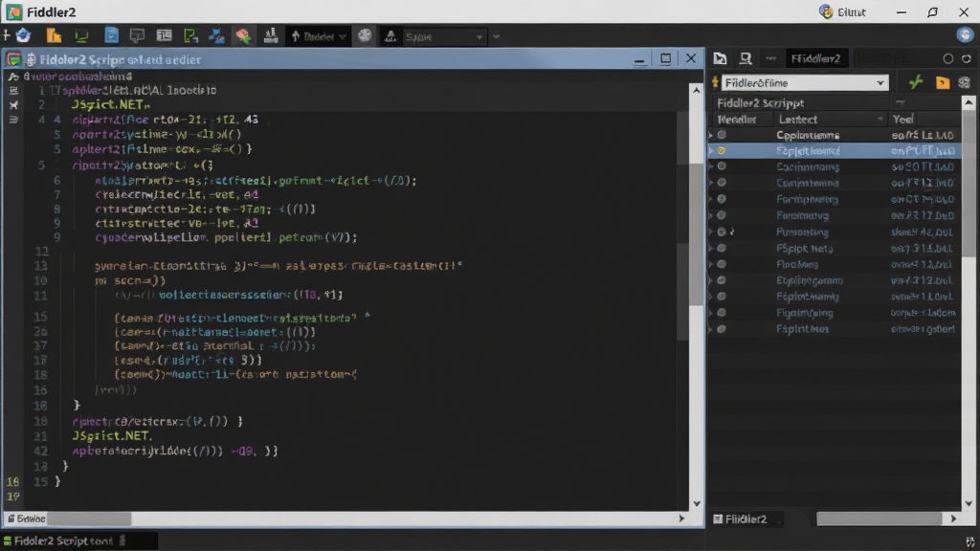The height and width of the screenshot is (551, 980).
Task: Expand the Copiuntenms row arrow
Action: [711, 135]
